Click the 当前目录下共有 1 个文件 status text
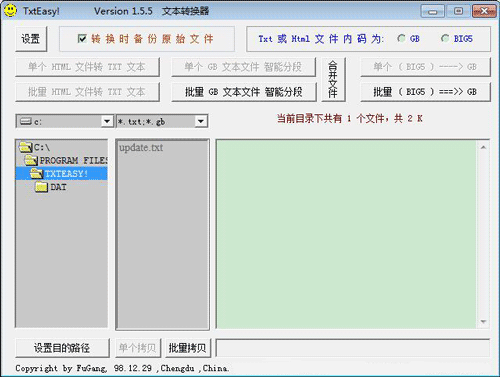This screenshot has height=377, width=500. (x=349, y=118)
